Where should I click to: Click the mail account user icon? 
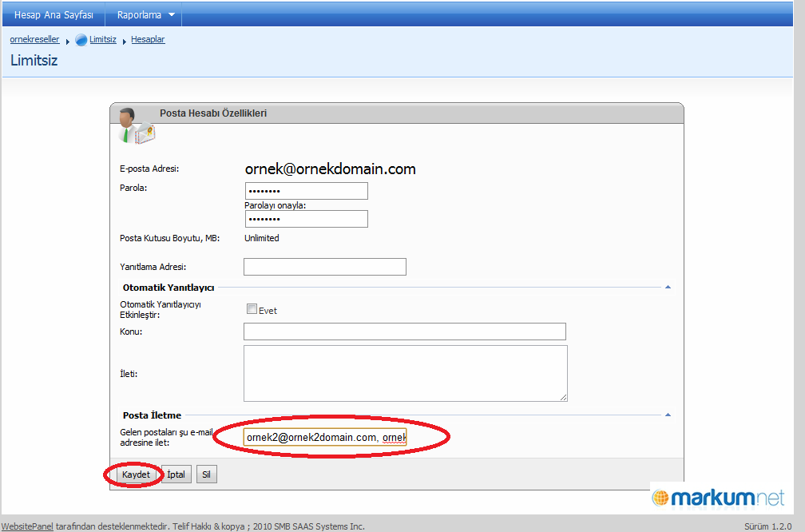point(136,126)
